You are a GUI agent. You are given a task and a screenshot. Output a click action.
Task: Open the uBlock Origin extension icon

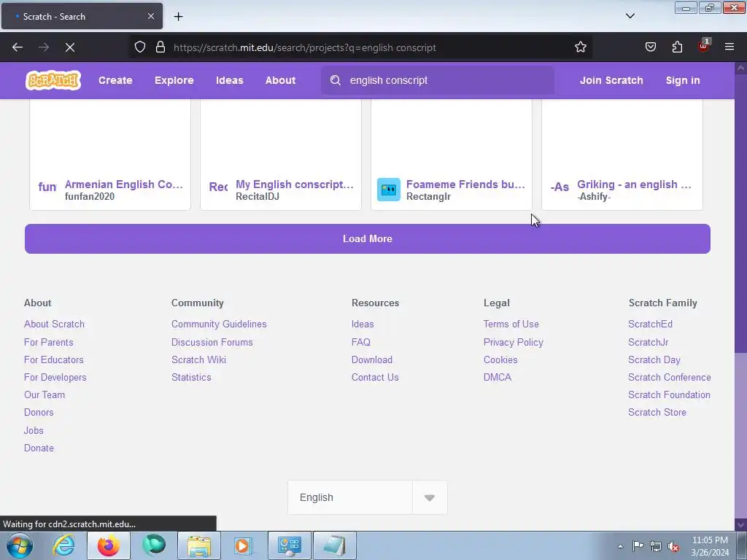704,46
